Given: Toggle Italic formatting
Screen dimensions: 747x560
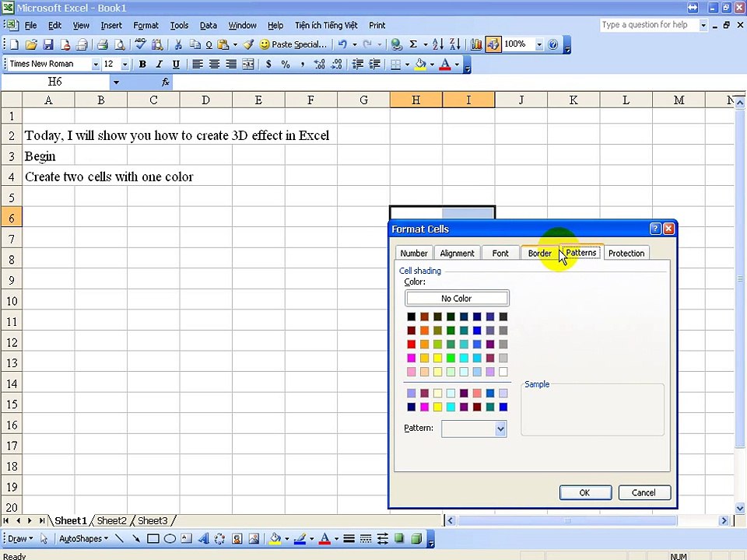Looking at the screenshot, I should point(159,65).
